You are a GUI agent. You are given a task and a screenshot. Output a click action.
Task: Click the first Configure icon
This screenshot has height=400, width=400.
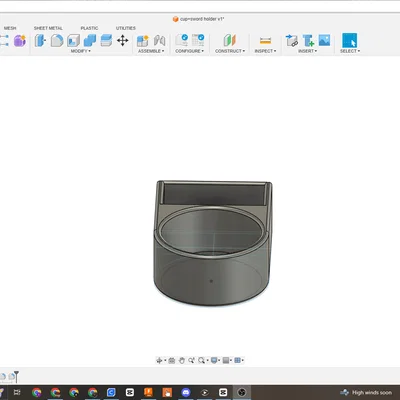pos(182,40)
